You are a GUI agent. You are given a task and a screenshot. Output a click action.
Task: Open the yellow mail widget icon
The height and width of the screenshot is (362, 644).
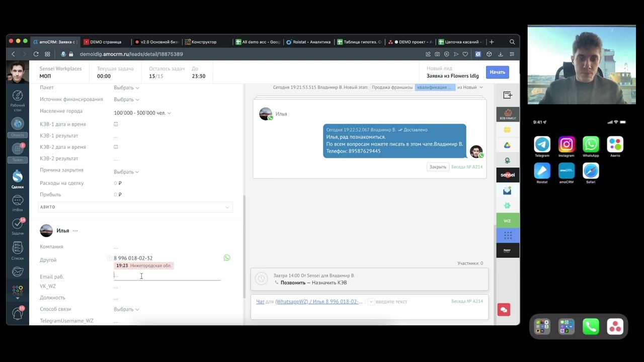tap(507, 130)
